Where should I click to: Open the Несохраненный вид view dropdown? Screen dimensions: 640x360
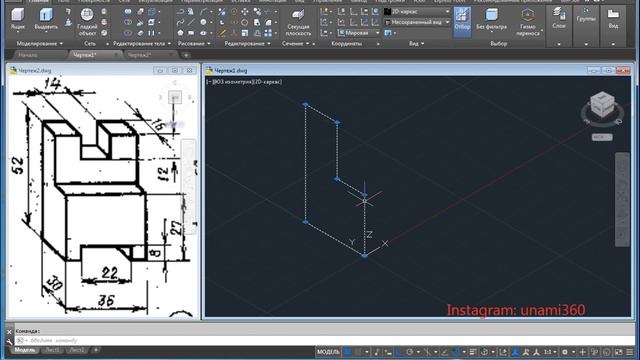pos(417,22)
